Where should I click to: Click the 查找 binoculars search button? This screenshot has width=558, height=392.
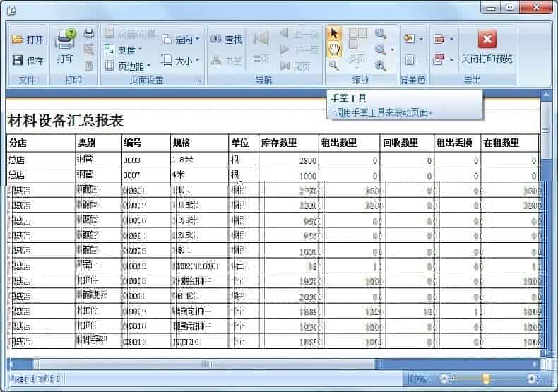pyautogui.click(x=226, y=40)
